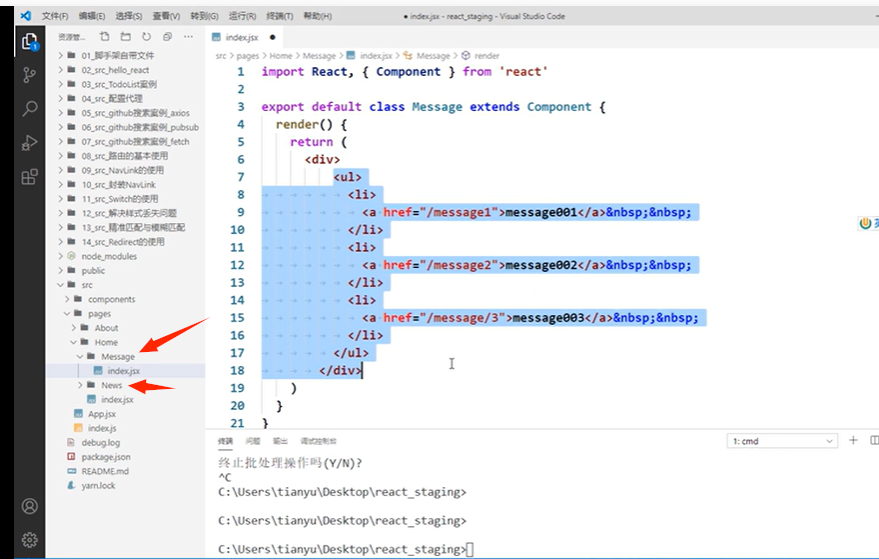Open explorer More Actions ellipsis
This screenshot has width=879, height=559.
point(188,36)
